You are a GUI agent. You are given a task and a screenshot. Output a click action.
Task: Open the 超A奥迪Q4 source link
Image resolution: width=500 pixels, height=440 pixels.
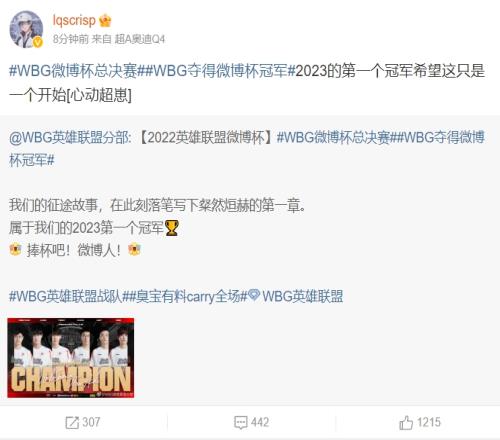click(x=140, y=39)
